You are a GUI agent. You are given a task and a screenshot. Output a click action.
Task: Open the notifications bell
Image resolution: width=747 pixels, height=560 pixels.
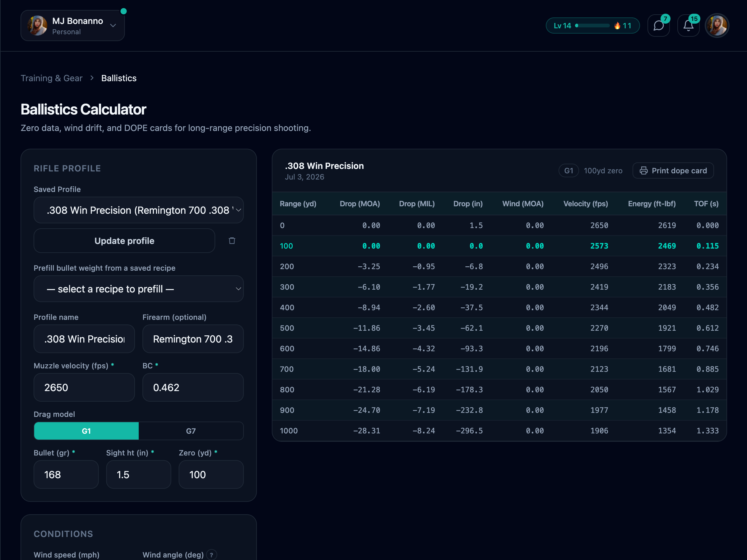(x=688, y=26)
